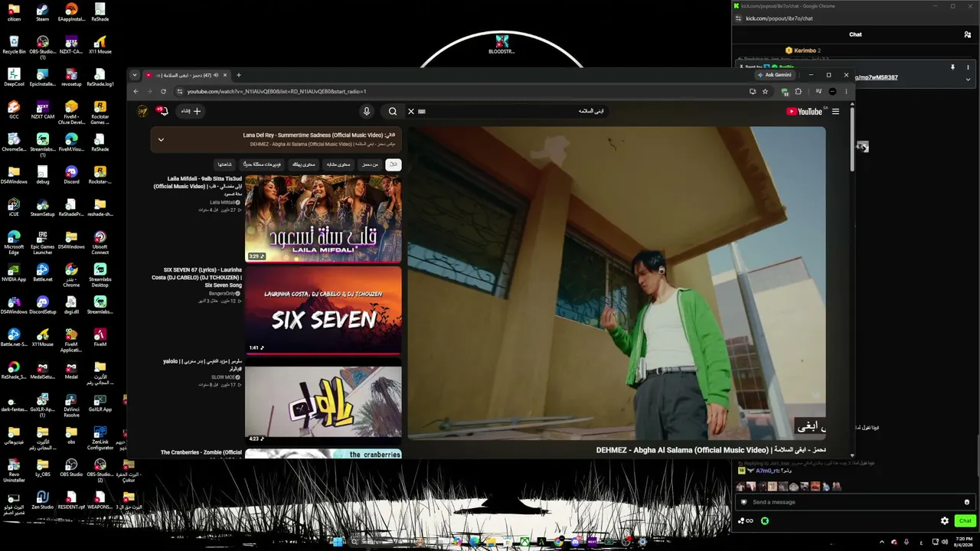Open the NZXT CAM desktop icon
This screenshot has width=980, height=551.
coord(42,110)
